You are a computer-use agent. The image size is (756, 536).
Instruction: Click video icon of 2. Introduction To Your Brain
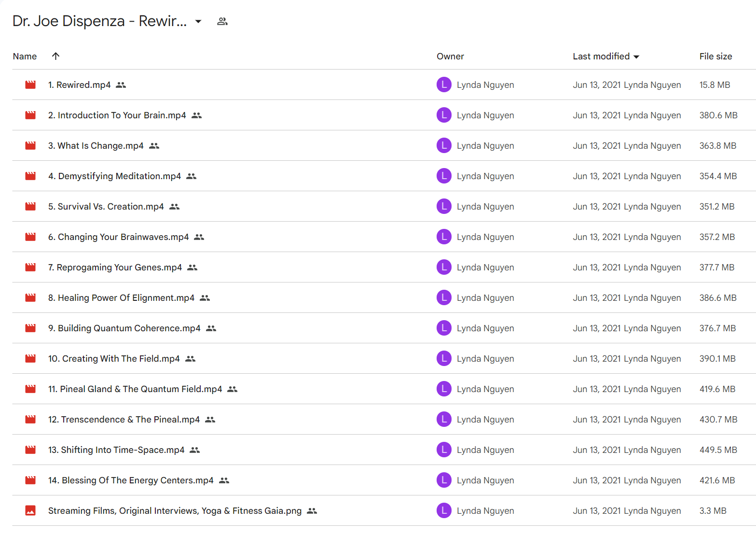click(30, 115)
